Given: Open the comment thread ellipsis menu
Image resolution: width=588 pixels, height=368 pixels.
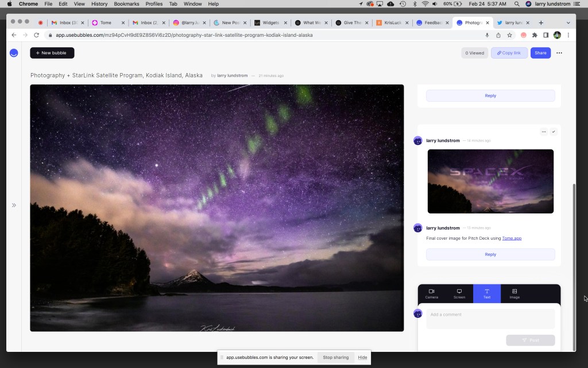Looking at the screenshot, I should click(544, 132).
